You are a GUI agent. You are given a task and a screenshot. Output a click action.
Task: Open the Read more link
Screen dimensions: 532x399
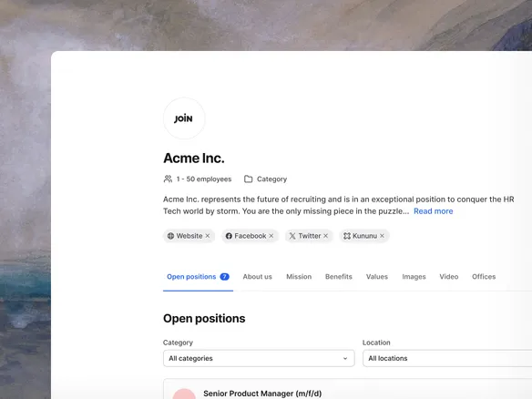click(x=434, y=211)
